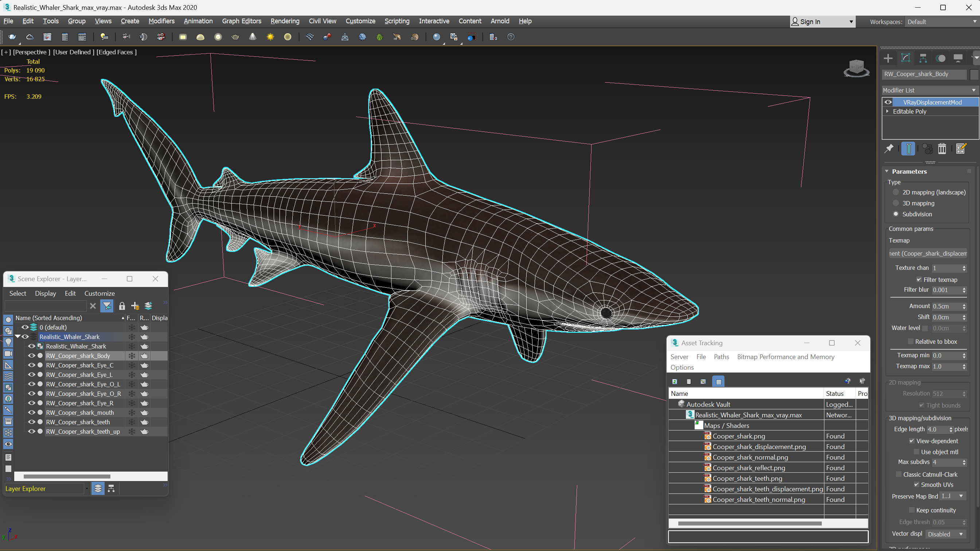This screenshot has height=551, width=980.
Task: Enable the Classic Catmull-Clark checkbox
Action: [x=899, y=475]
